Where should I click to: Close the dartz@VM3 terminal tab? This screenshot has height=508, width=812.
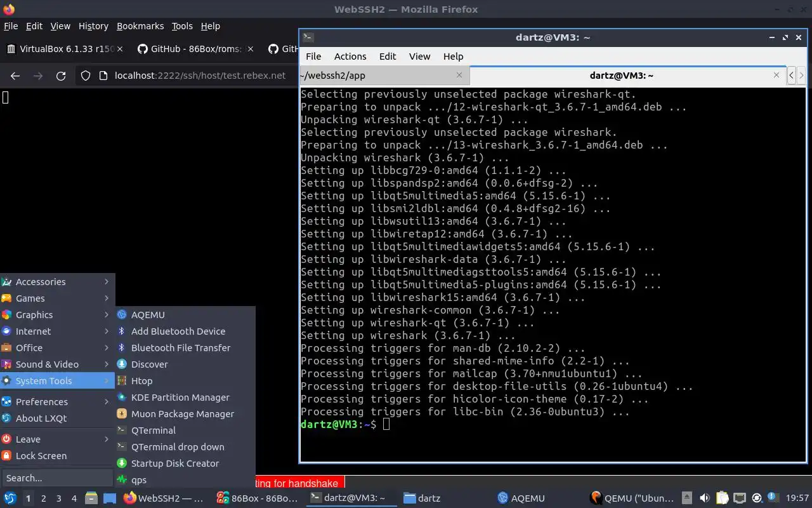[776, 75]
